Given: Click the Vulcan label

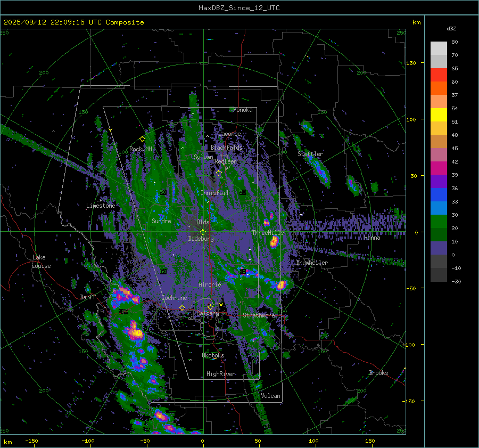Looking at the screenshot, I should click(x=270, y=396).
